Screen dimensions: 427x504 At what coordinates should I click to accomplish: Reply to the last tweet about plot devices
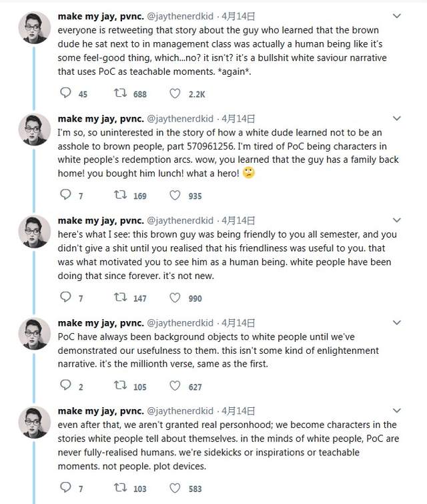tap(66, 488)
